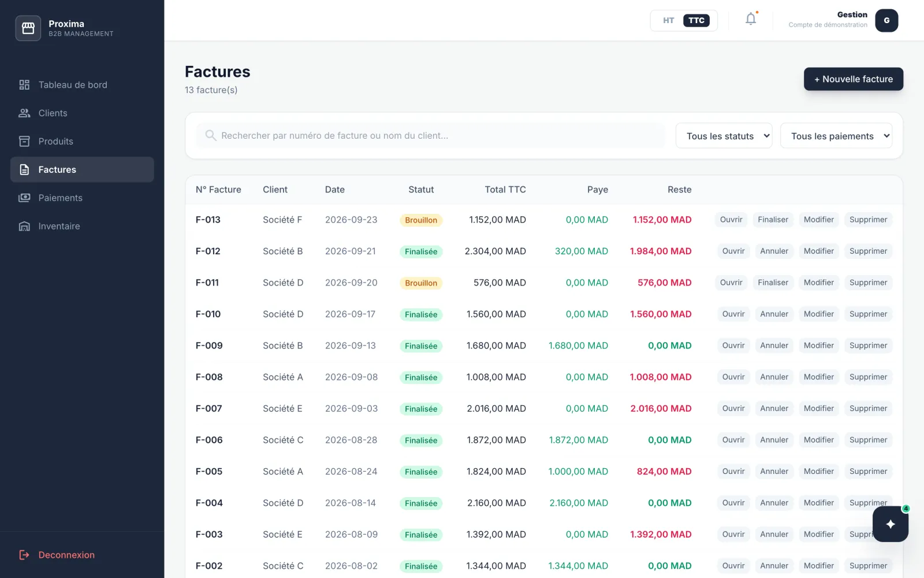Open invoice F-007
This screenshot has height=578, width=924.
tap(733, 408)
